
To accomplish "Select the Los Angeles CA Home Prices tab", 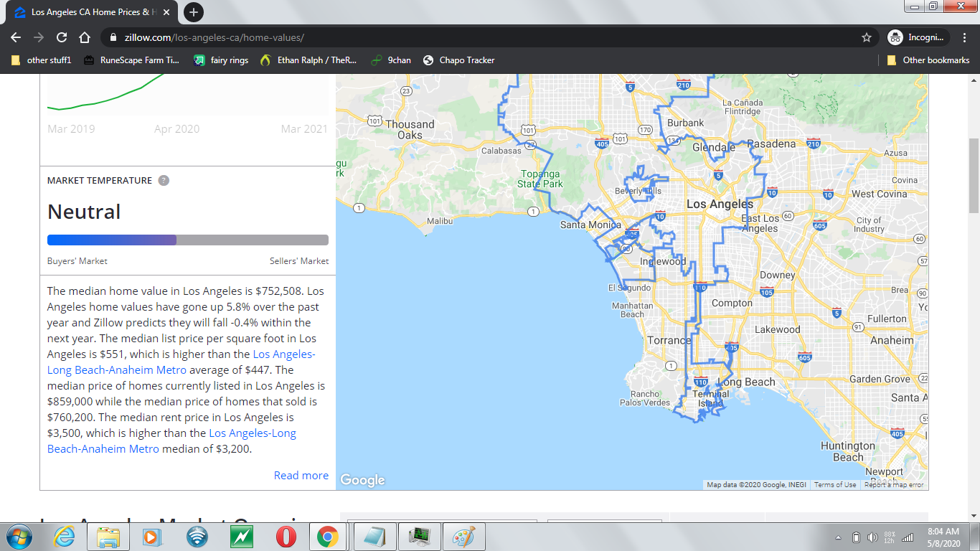I will pos(93,12).
